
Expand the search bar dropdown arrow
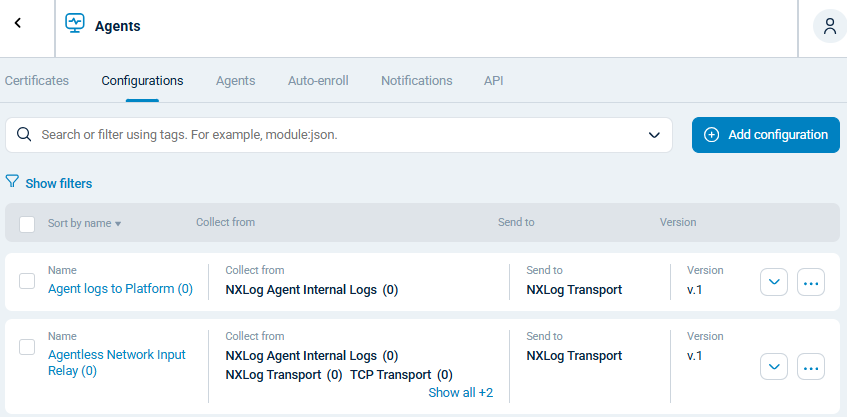(654, 135)
